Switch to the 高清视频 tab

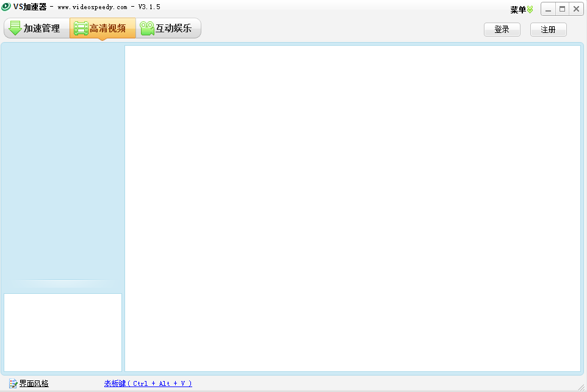click(103, 28)
